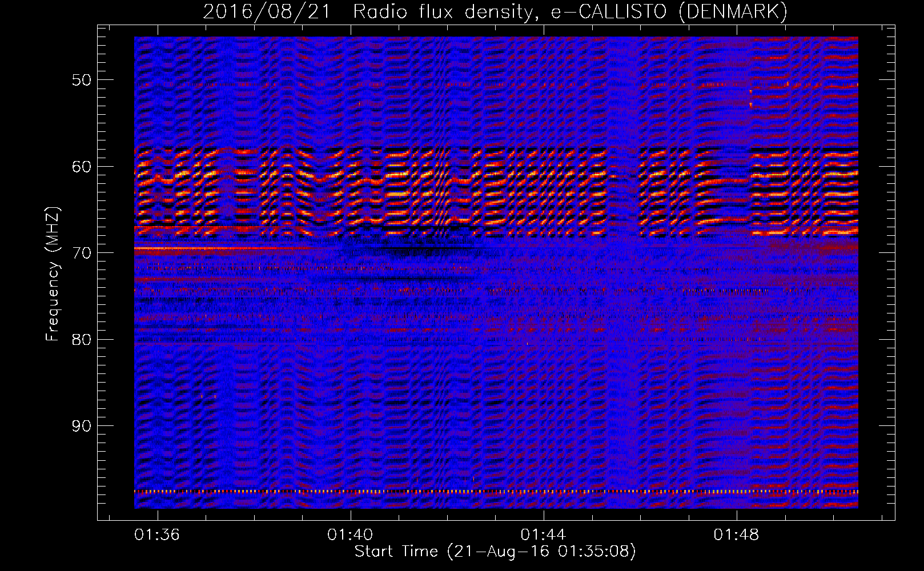Click the 70 frequency tick label
The image size is (924, 571).
point(82,253)
